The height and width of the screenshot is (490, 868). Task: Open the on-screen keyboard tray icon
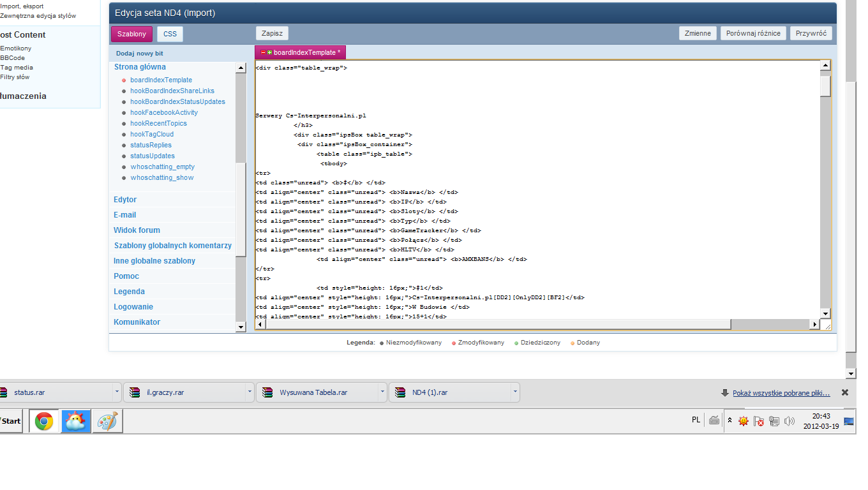tap(714, 420)
